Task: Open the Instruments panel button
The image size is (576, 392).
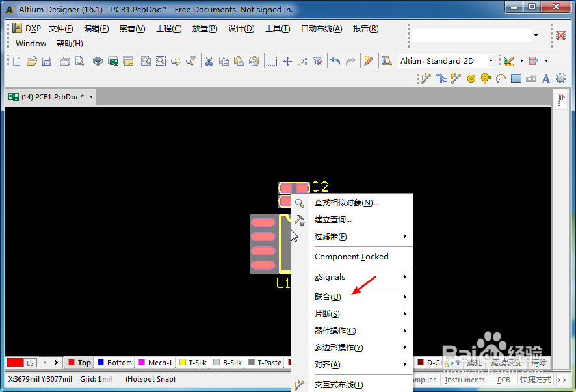Action: [465, 380]
